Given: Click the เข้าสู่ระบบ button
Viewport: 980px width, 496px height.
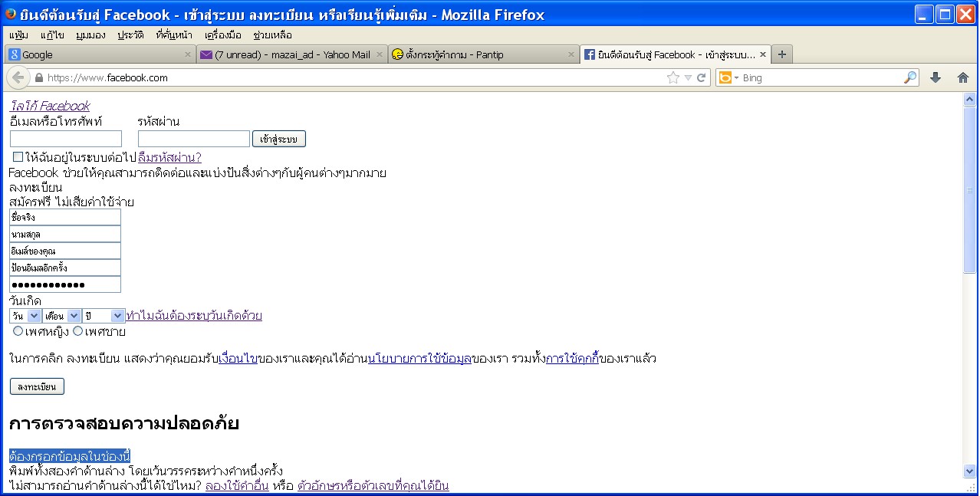Looking at the screenshot, I should [279, 139].
